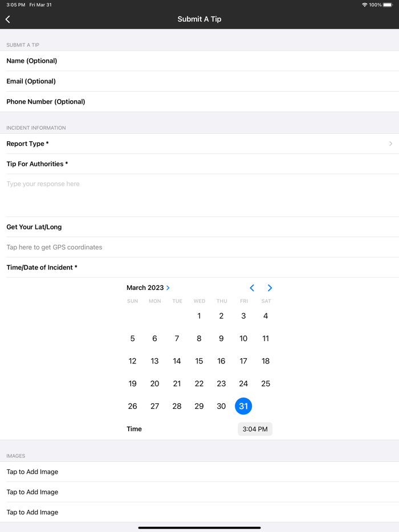Open the 3:04 PM time picker
Image resolution: width=399 pixels, height=532 pixels.
(x=255, y=429)
